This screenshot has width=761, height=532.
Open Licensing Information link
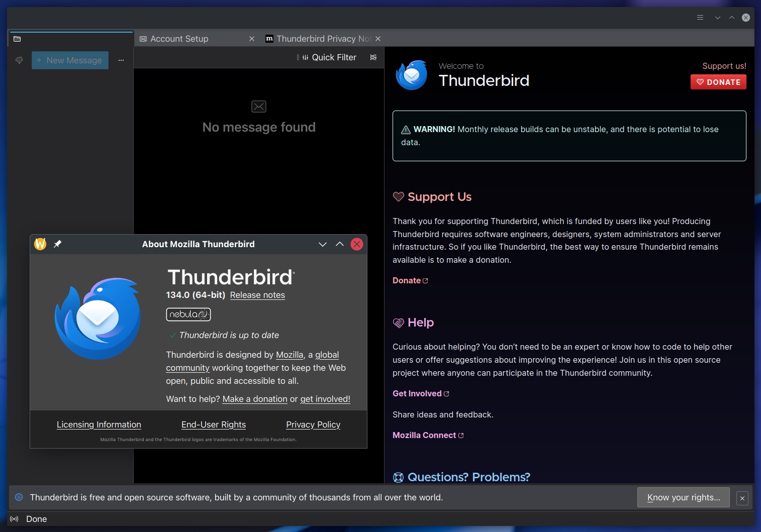pos(99,424)
